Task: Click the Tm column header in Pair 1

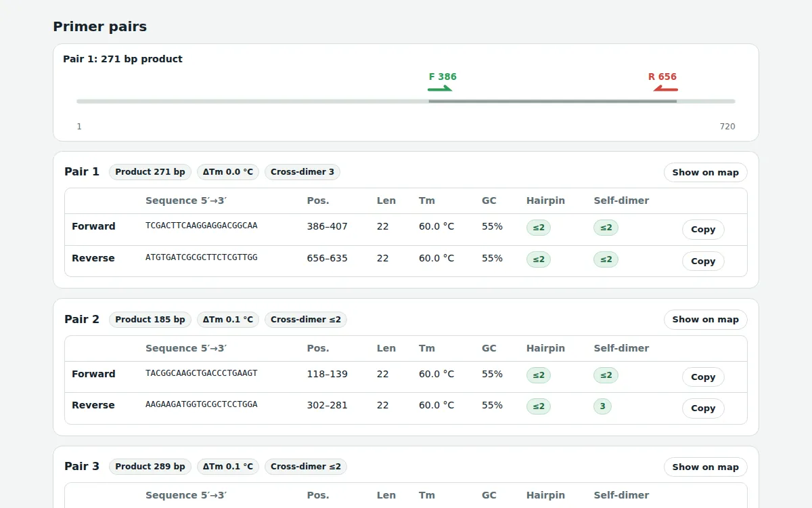Action: click(x=427, y=200)
